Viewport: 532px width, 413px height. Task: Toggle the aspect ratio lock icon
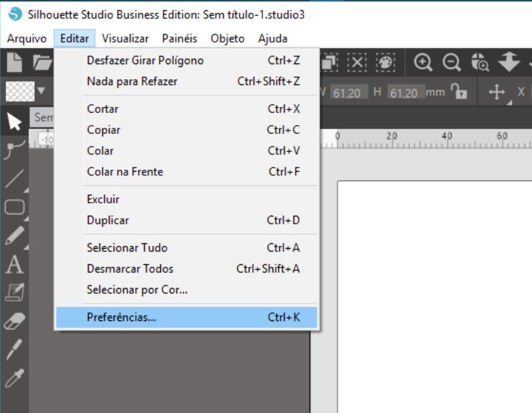click(x=459, y=91)
